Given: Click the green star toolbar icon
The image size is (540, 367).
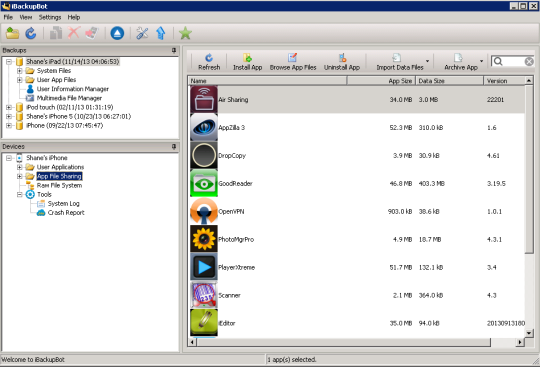Looking at the screenshot, I should tap(185, 33).
